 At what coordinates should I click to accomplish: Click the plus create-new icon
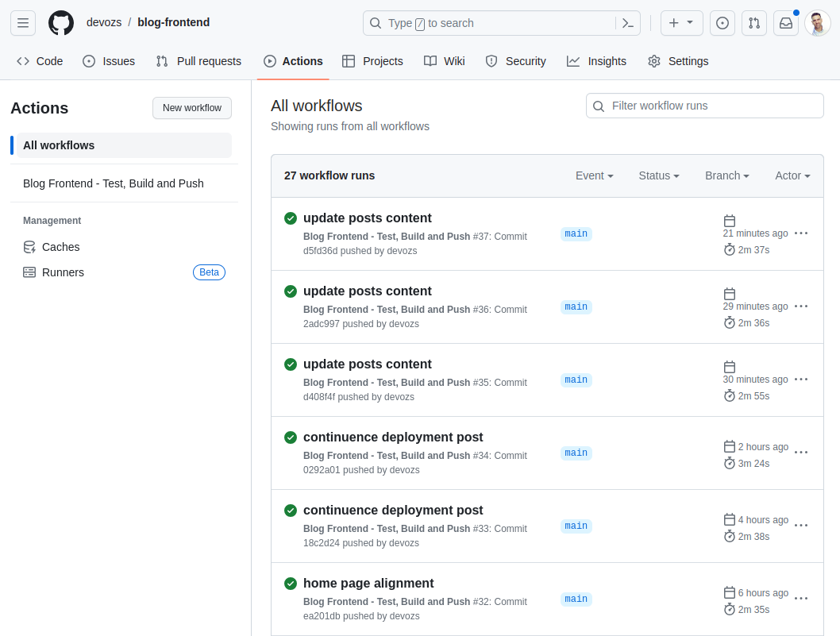(x=674, y=23)
